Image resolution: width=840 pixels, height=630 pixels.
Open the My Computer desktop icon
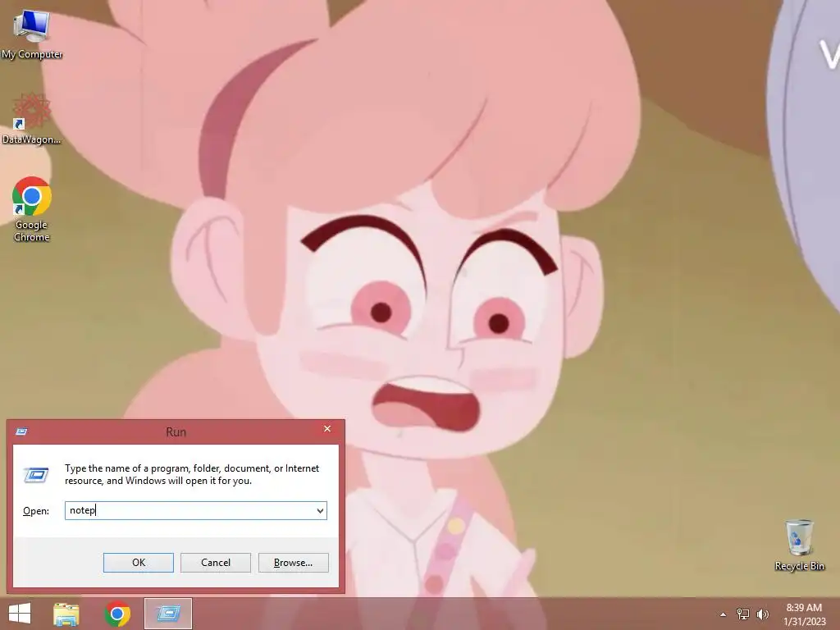pos(32,34)
